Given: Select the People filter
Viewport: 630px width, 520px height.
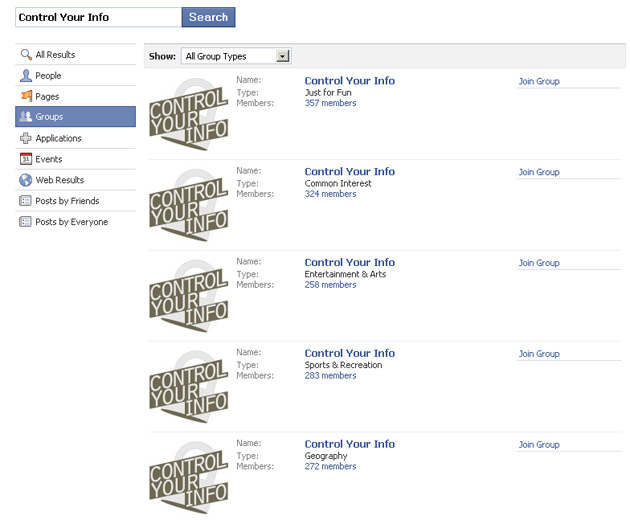Looking at the screenshot, I should pos(76,75).
